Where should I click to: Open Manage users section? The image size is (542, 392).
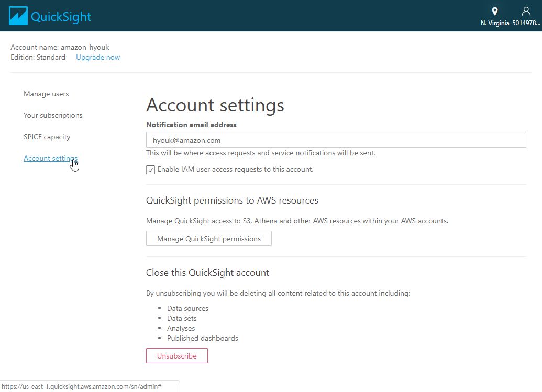[x=46, y=94]
